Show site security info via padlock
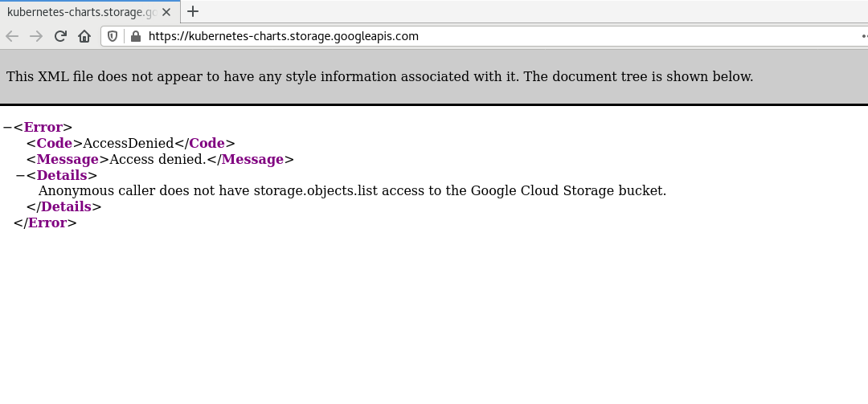 pos(135,36)
